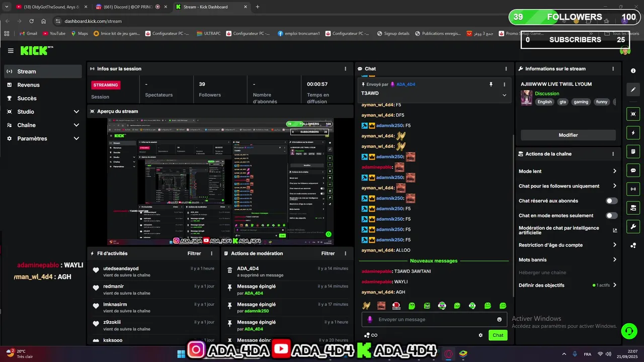Expand the pinned message chevron
This screenshot has width=644, height=362.
pos(505,95)
